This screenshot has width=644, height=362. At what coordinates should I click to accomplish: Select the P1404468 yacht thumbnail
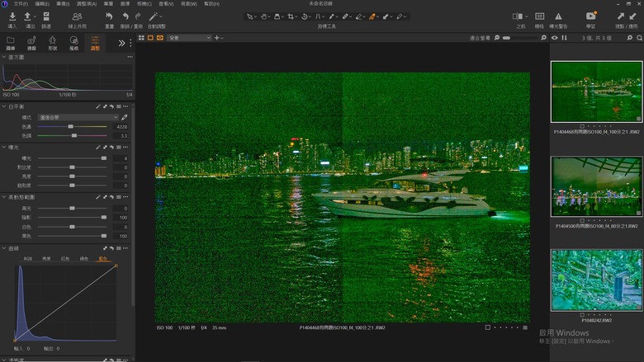[x=596, y=92]
